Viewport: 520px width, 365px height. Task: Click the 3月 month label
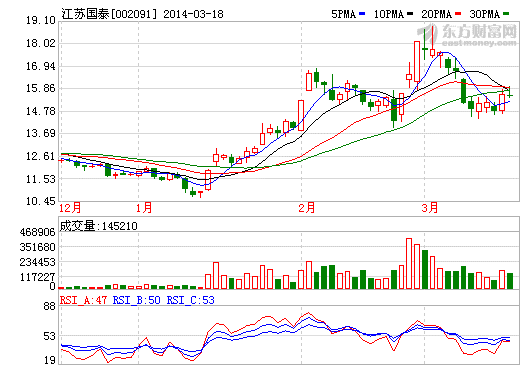tap(430, 208)
